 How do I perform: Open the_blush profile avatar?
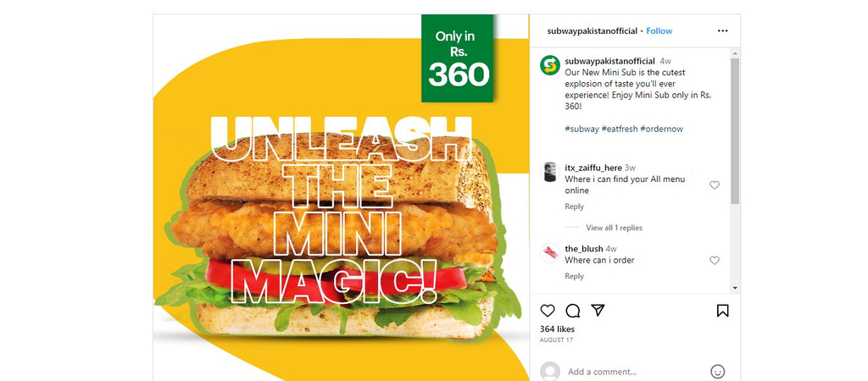(x=549, y=253)
